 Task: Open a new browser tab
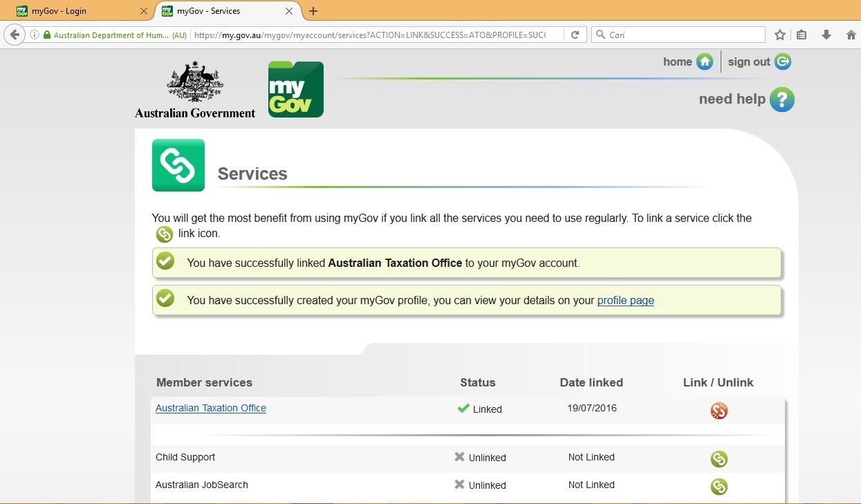pyautogui.click(x=313, y=10)
